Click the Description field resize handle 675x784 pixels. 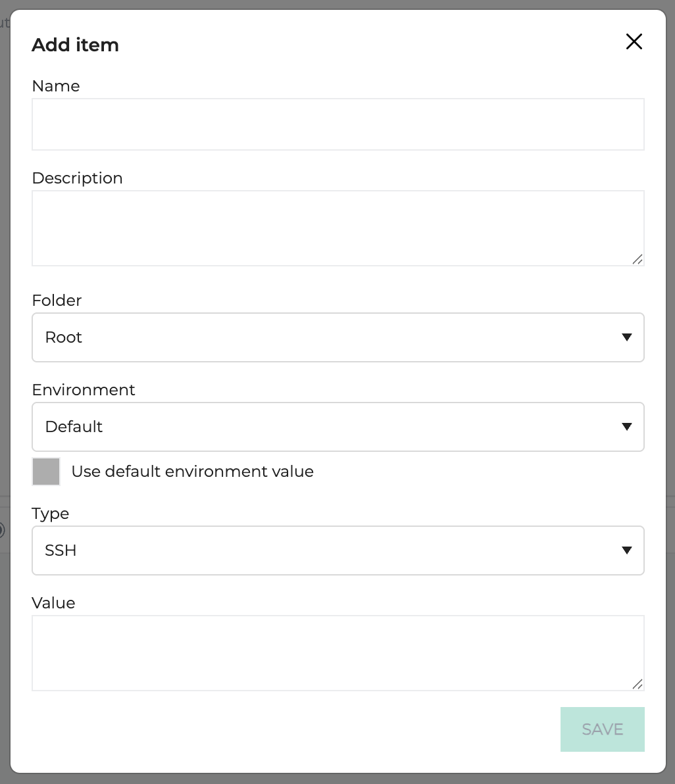pos(637,260)
